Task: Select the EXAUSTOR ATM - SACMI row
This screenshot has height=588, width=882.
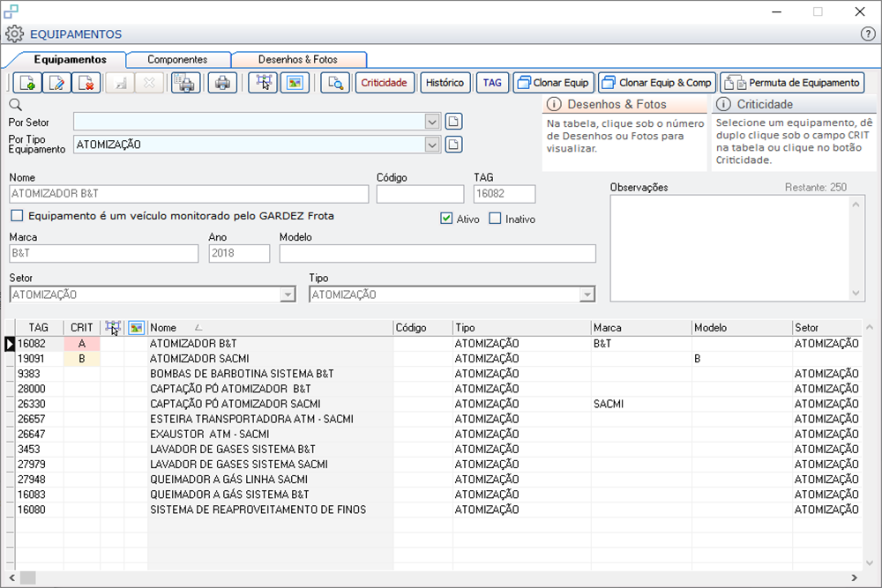Action: (x=438, y=435)
